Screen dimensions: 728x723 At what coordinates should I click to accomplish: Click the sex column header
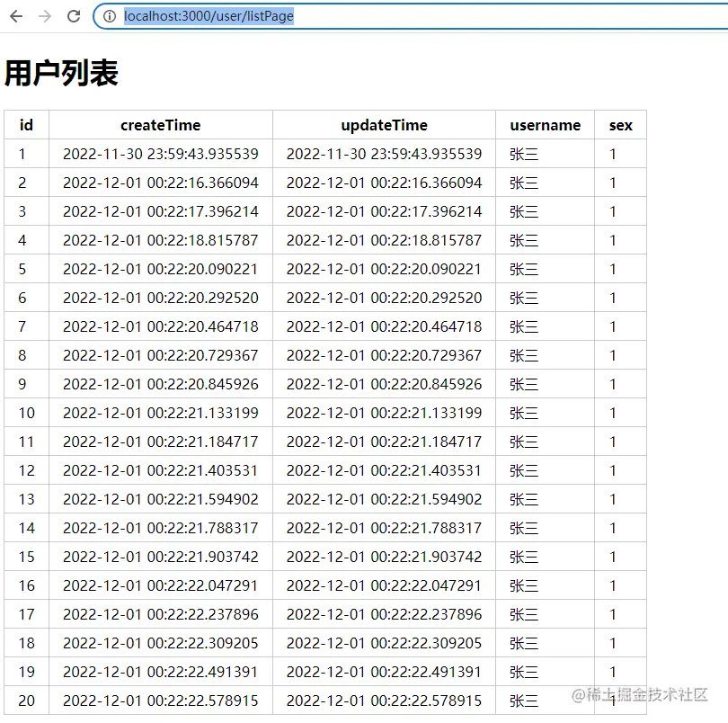(x=621, y=125)
